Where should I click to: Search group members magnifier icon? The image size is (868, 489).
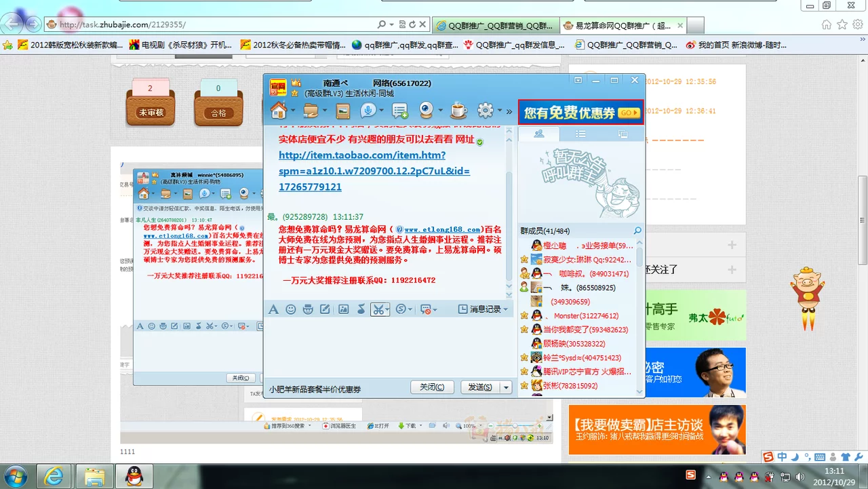pyautogui.click(x=637, y=231)
